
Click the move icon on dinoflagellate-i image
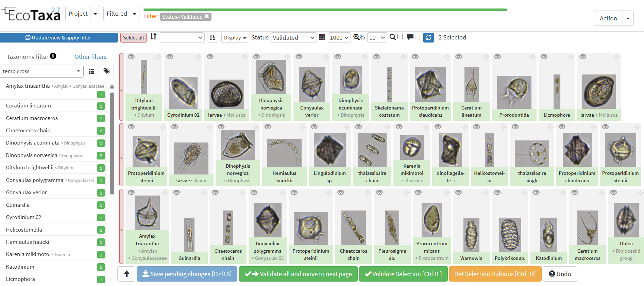(465, 127)
